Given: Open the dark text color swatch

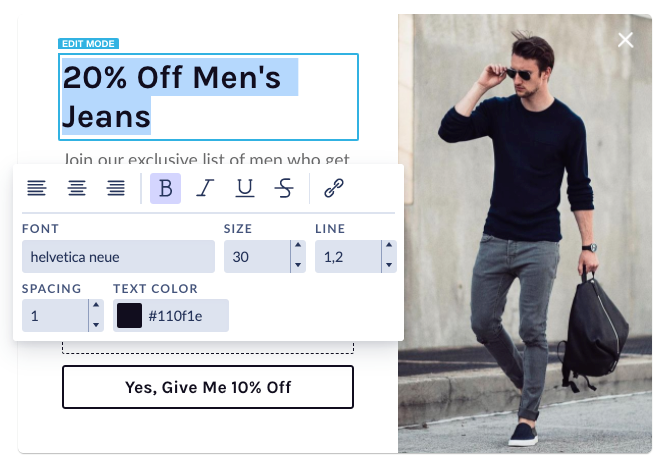Looking at the screenshot, I should pos(129,316).
